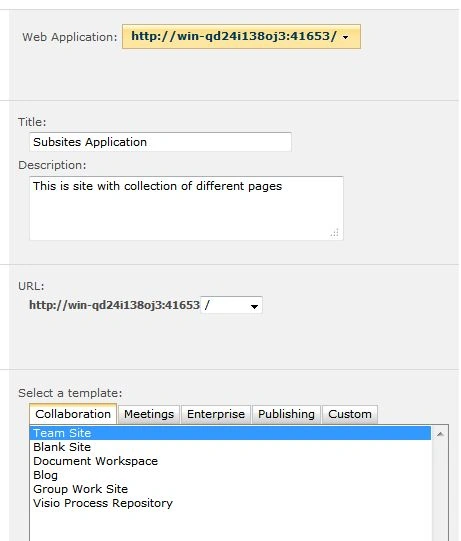Image resolution: width=461 pixels, height=541 pixels.
Task: Select the Custom template tab
Action: coord(350,414)
